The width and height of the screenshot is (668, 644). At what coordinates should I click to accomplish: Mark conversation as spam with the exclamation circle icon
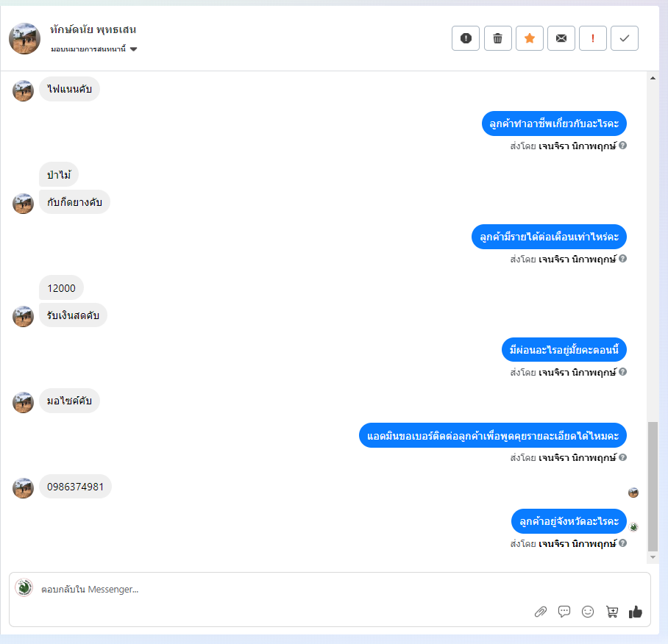coord(466,38)
